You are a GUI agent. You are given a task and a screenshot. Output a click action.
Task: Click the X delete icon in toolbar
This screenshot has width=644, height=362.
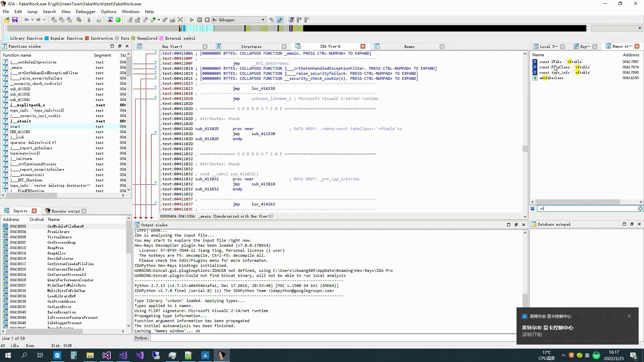(180, 20)
